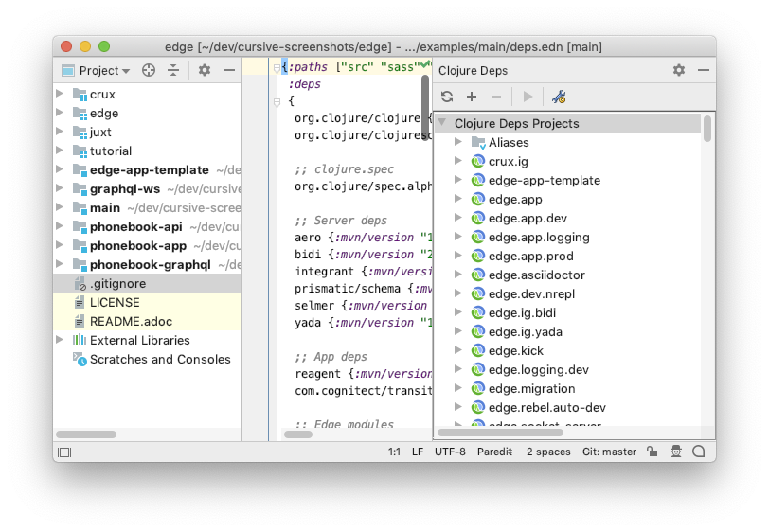Expand the main module
The width and height of the screenshot is (769, 532).
[60, 207]
